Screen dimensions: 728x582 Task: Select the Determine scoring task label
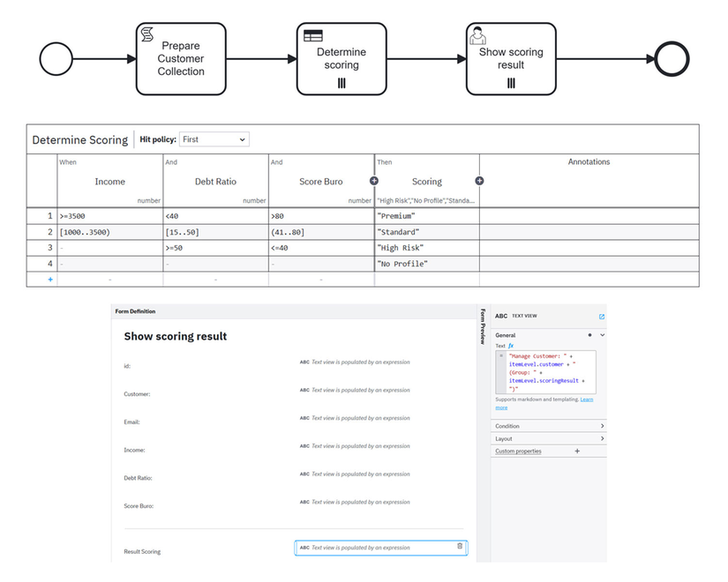[341, 58]
